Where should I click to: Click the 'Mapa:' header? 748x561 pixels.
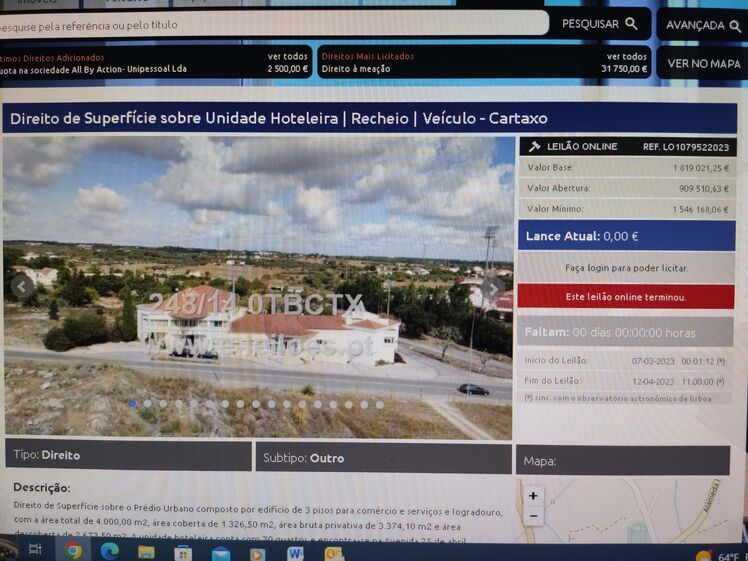[x=539, y=461]
